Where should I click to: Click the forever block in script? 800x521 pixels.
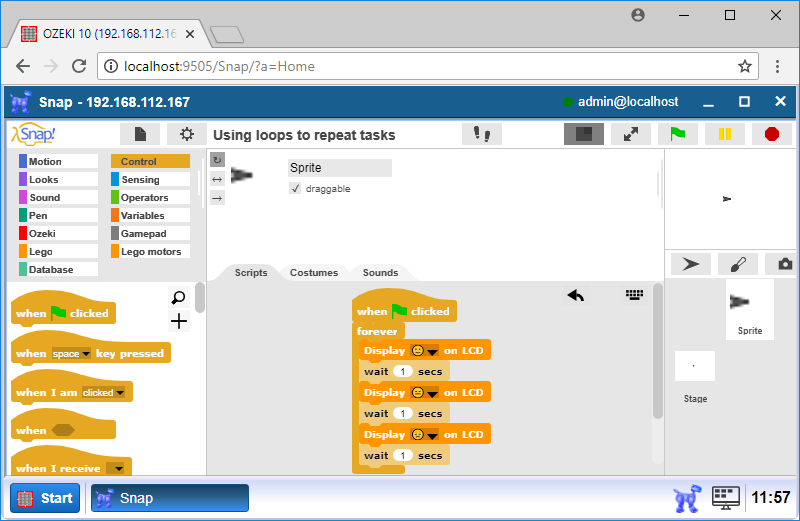click(x=377, y=331)
